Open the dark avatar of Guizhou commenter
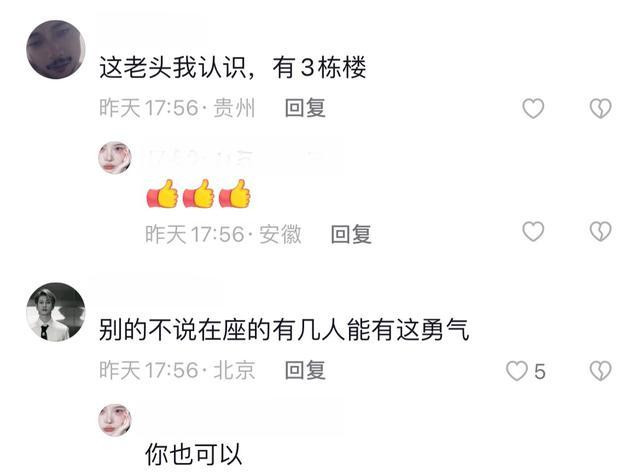 (56, 49)
